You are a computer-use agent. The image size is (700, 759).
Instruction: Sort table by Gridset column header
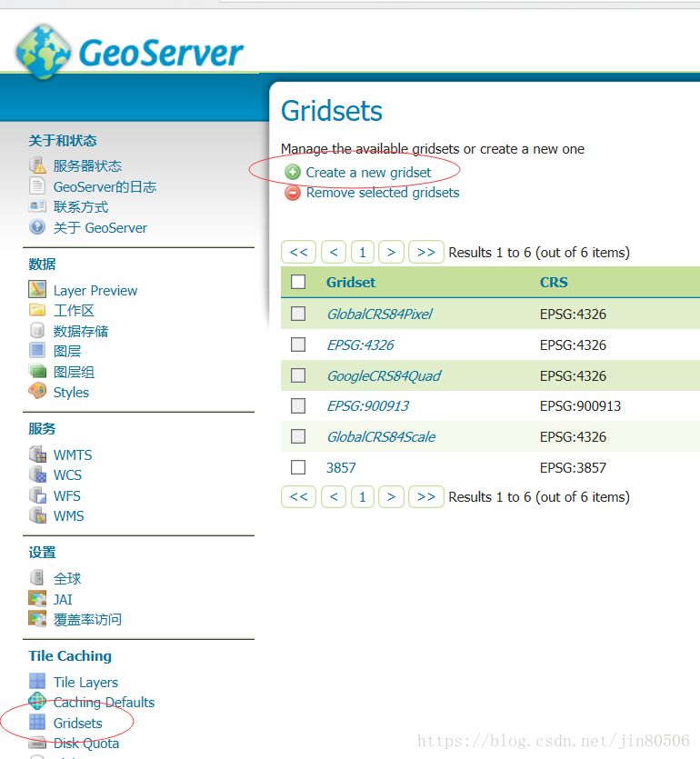[x=351, y=282]
